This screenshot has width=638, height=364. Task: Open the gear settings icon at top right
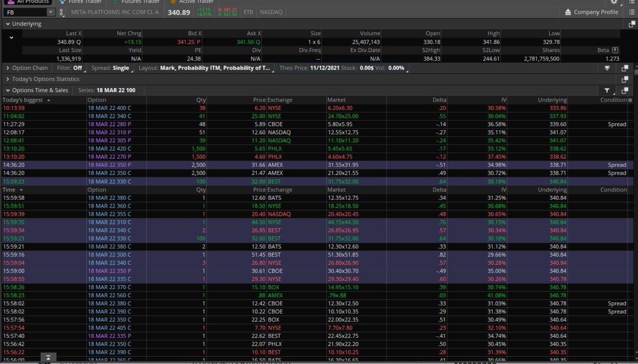pyautogui.click(x=615, y=2)
